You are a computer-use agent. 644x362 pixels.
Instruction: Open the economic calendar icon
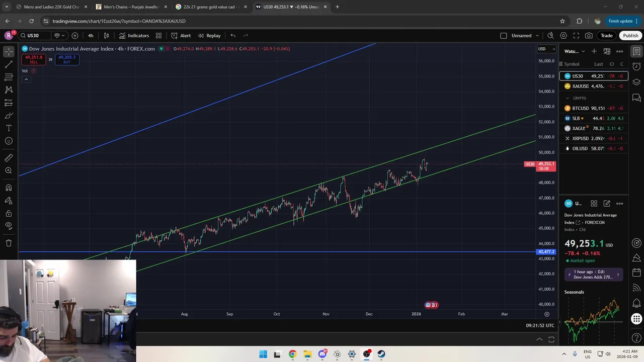(x=636, y=273)
